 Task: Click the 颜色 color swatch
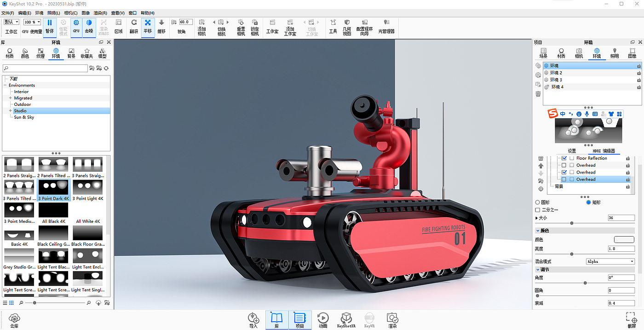(624, 240)
